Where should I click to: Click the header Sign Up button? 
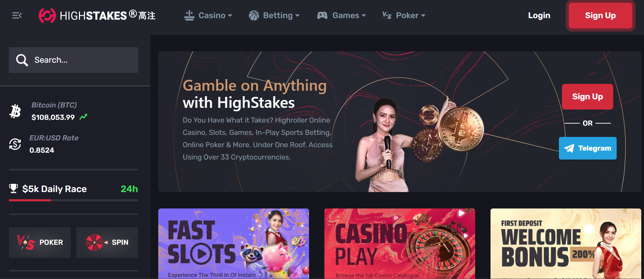point(600,15)
